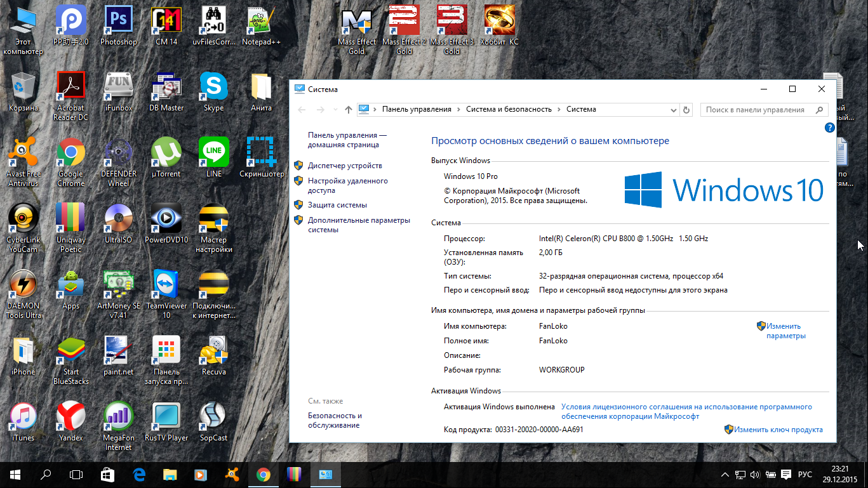
Task: Open 'Диспетчер устройств' from the sidebar
Action: (x=345, y=166)
